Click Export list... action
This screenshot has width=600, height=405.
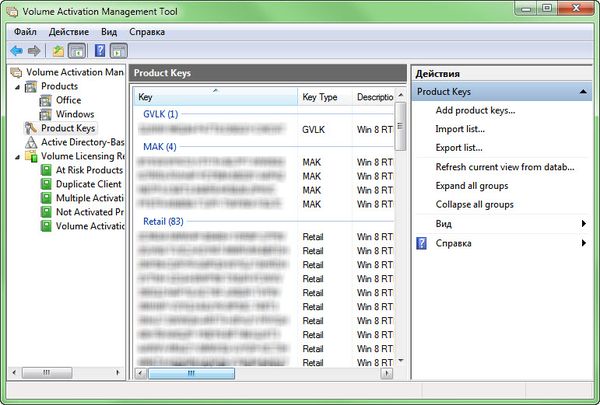[459, 148]
